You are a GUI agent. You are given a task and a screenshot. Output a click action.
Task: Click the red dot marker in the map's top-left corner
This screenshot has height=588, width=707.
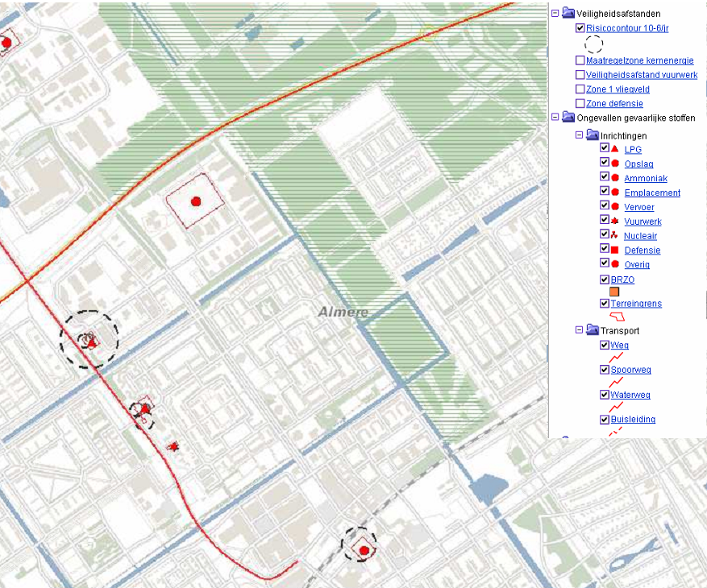(x=6, y=43)
